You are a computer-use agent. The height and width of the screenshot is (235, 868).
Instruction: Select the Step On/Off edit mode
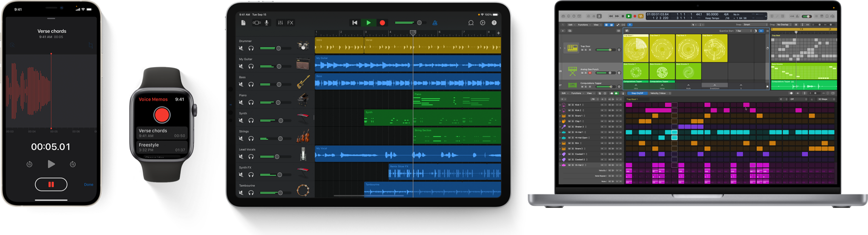click(637, 93)
